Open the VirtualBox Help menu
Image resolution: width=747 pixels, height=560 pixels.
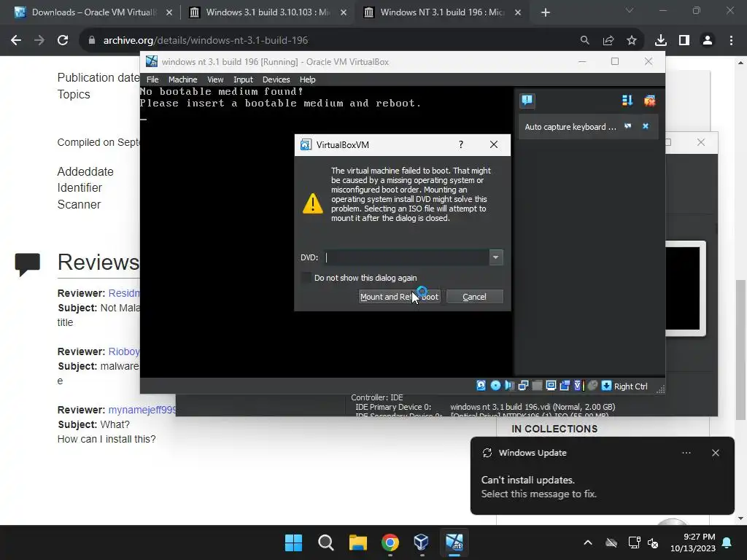pos(307,79)
